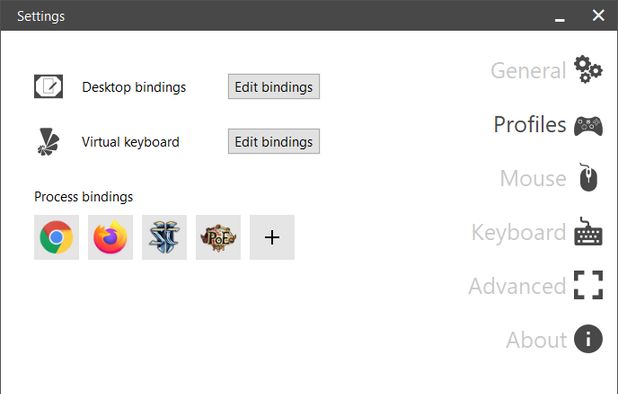This screenshot has width=618, height=394.
Task: Minimize the Settings window
Action: click(560, 17)
